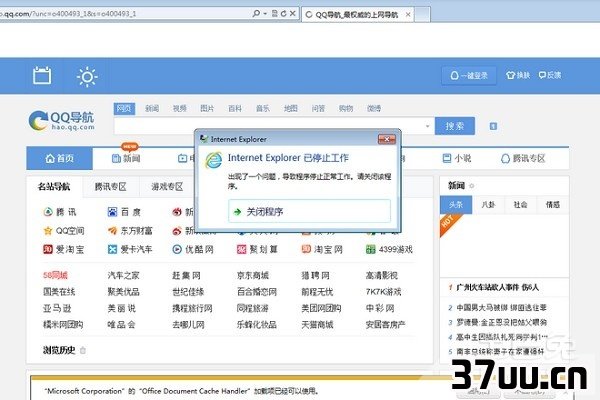Open the calendar icon in blue header
The width and height of the screenshot is (600, 400).
[x=42, y=75]
